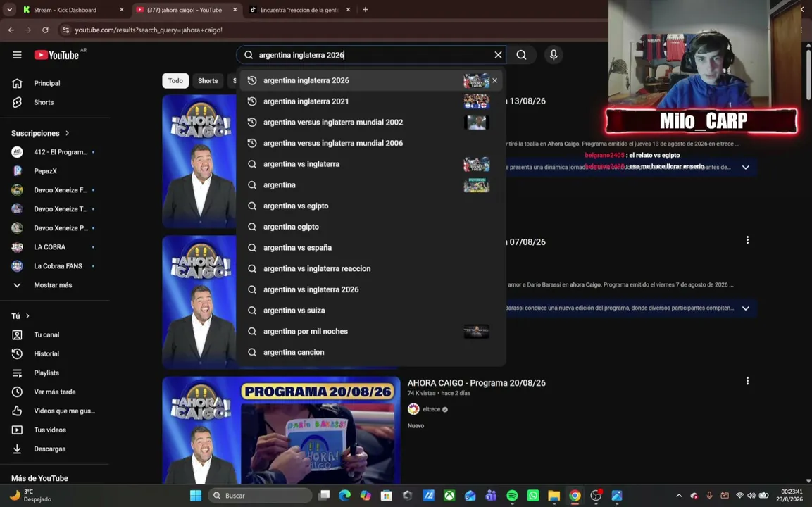
Task: Open La Cobraa FANS subscription
Action: tap(55, 266)
